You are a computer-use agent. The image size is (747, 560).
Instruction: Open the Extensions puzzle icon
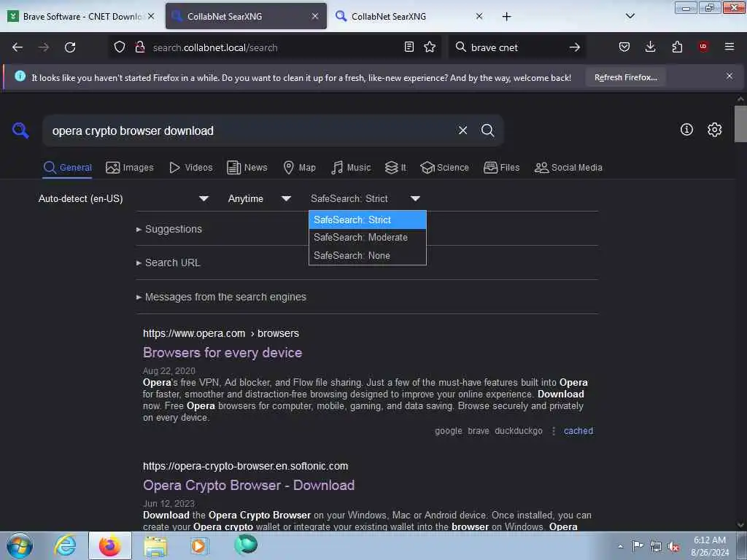677,47
